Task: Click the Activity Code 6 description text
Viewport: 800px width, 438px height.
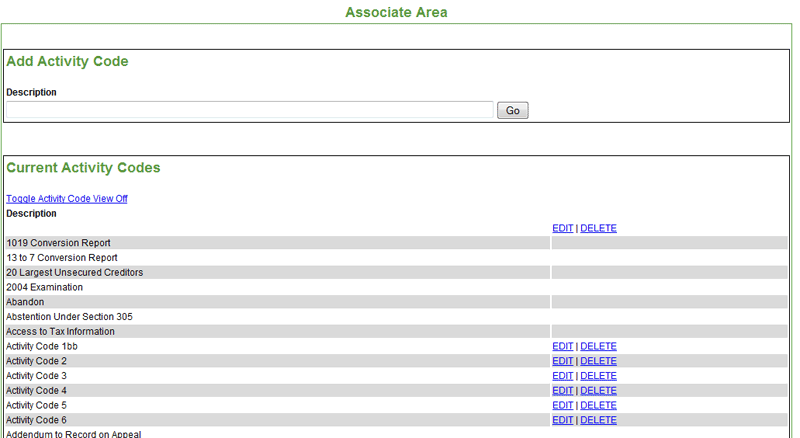Action: pos(36,420)
